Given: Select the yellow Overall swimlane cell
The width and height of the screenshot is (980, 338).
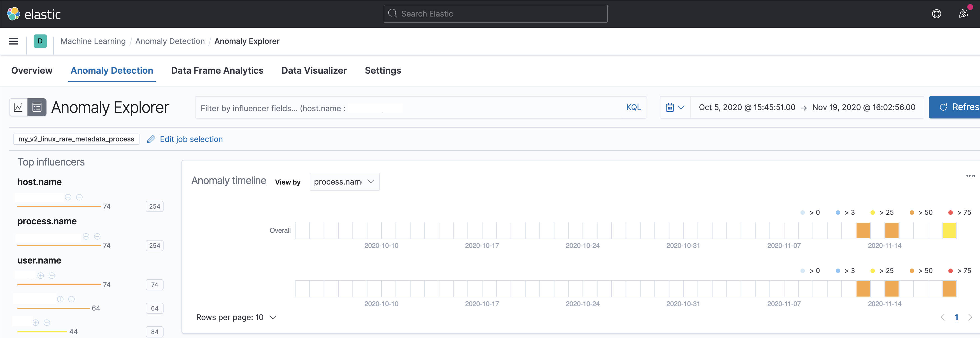Looking at the screenshot, I should [x=949, y=231].
